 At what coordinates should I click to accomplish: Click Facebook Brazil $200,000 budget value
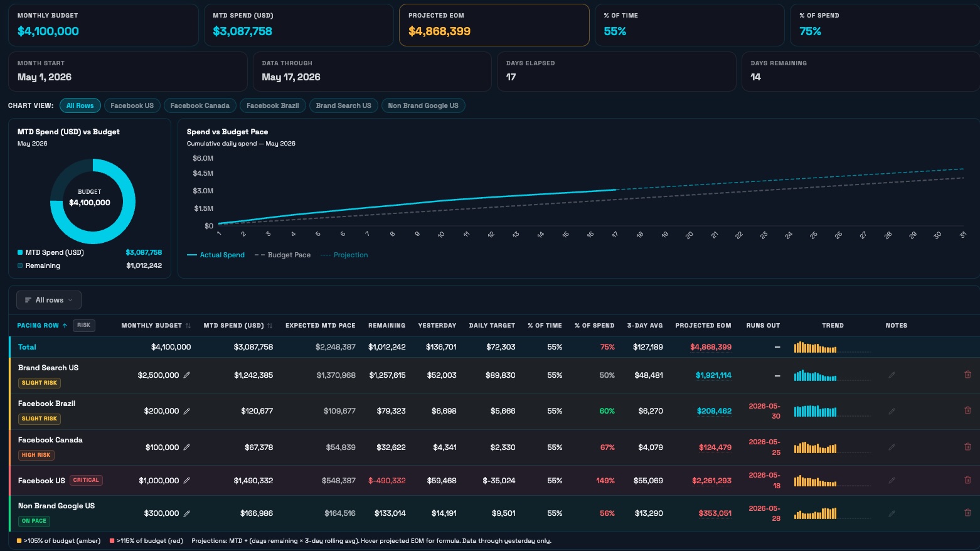coord(161,411)
